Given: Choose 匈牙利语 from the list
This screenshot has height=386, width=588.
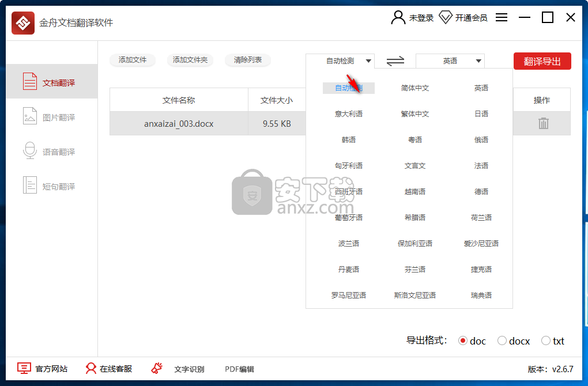Looking at the screenshot, I should (x=348, y=166).
